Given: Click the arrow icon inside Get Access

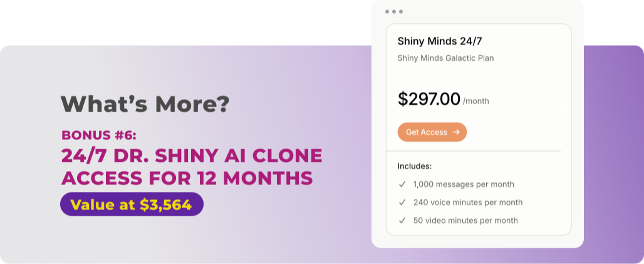Looking at the screenshot, I should pos(456,132).
